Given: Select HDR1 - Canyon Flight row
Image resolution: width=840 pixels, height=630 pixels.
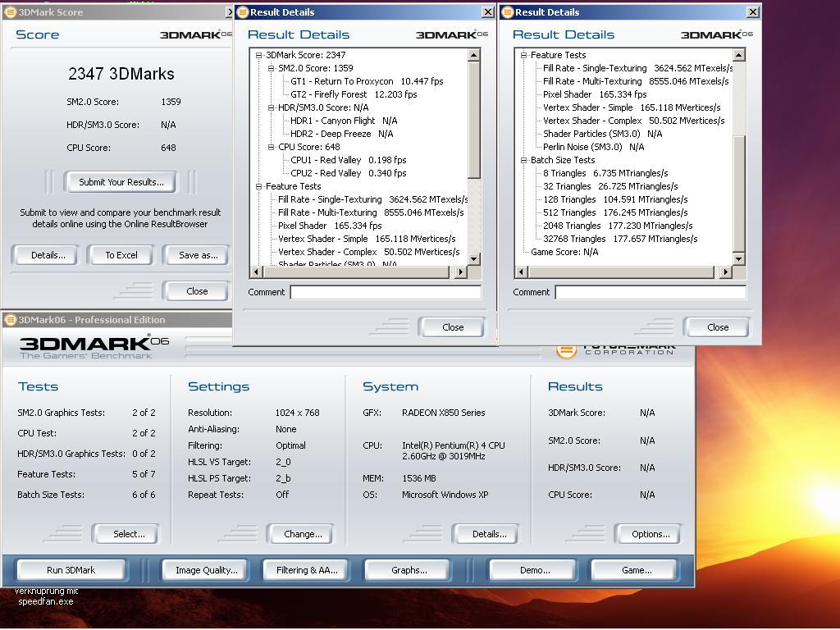Looking at the screenshot, I should [x=344, y=121].
